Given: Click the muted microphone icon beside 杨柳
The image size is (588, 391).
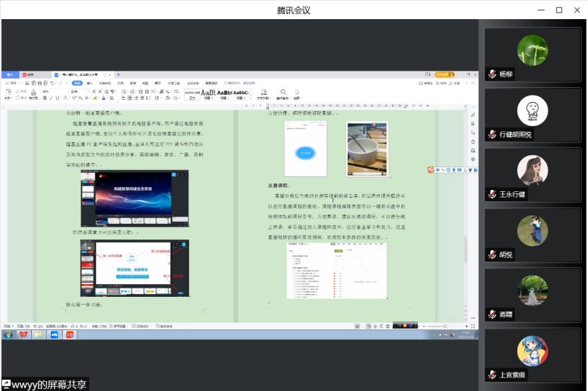Looking at the screenshot, I should point(492,74).
